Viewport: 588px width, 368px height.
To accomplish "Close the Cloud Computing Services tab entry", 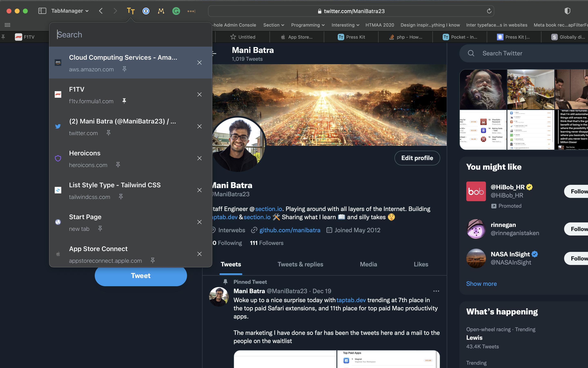I will click(199, 63).
